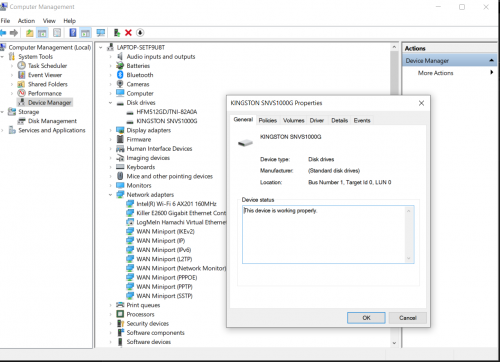Click the Security devices category icon

point(120,323)
